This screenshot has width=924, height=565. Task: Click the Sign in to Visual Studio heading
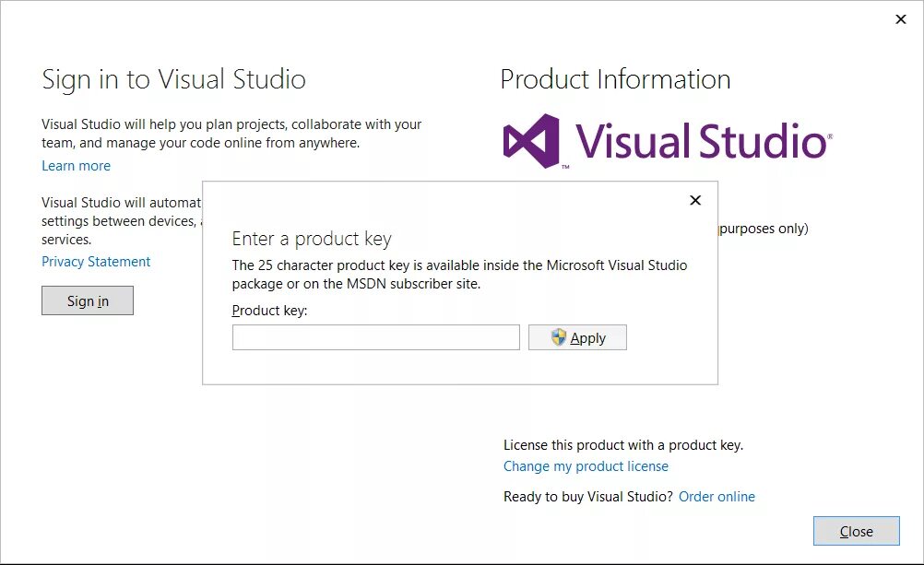173,79
